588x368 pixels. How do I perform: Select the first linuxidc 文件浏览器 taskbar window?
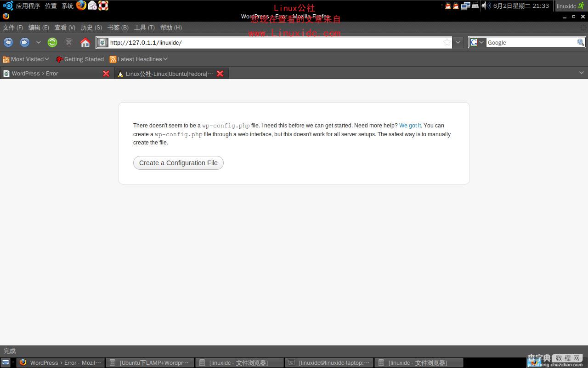tap(239, 362)
